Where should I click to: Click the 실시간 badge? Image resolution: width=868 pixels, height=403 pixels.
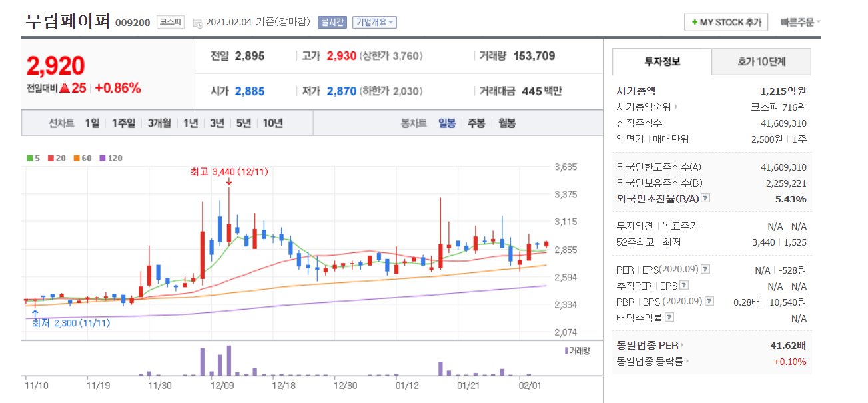(x=332, y=22)
